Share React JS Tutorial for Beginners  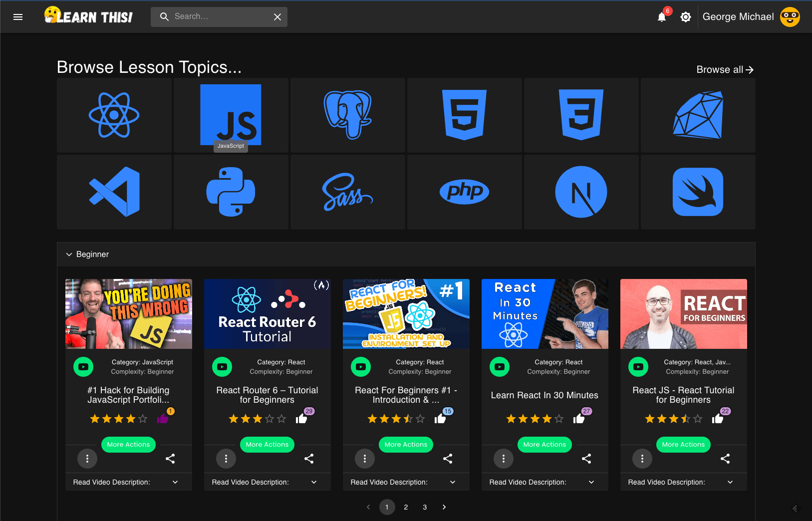pos(725,459)
